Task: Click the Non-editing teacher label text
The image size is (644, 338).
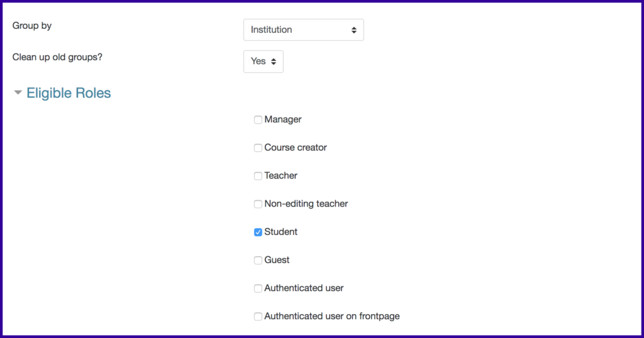Action: tap(306, 204)
